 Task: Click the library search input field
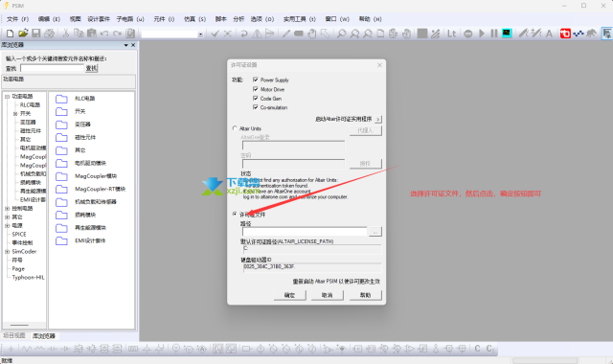(53, 68)
